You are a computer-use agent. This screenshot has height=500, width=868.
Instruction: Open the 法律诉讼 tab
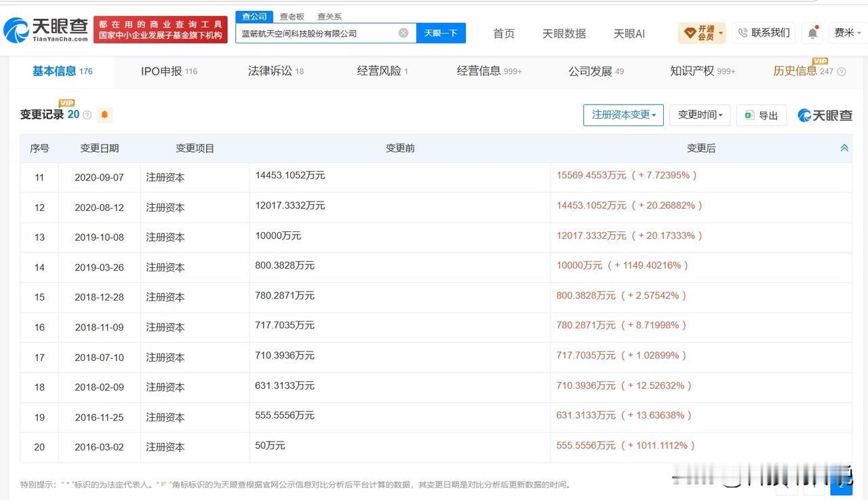[x=275, y=71]
